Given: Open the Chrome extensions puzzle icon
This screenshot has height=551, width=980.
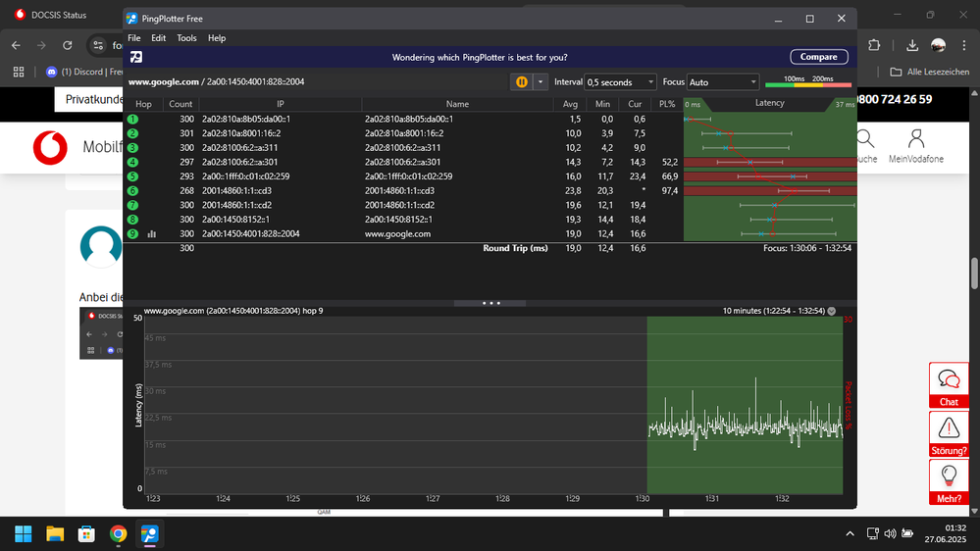Looking at the screenshot, I should [x=874, y=45].
